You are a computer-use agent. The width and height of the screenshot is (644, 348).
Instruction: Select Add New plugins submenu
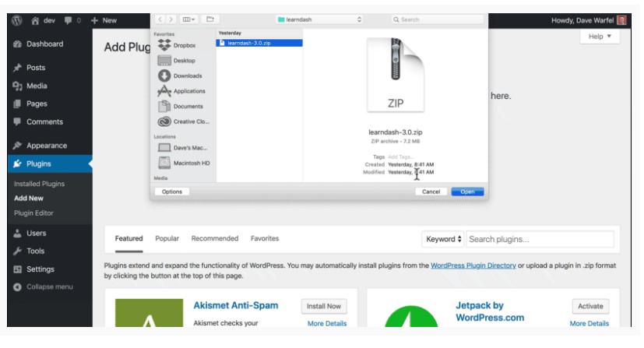point(29,199)
